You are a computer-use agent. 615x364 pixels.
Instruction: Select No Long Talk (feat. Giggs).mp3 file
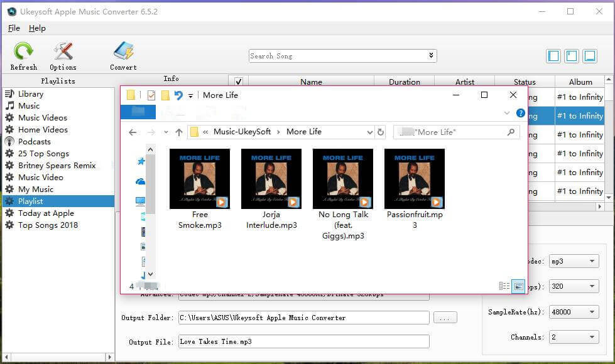point(343,179)
